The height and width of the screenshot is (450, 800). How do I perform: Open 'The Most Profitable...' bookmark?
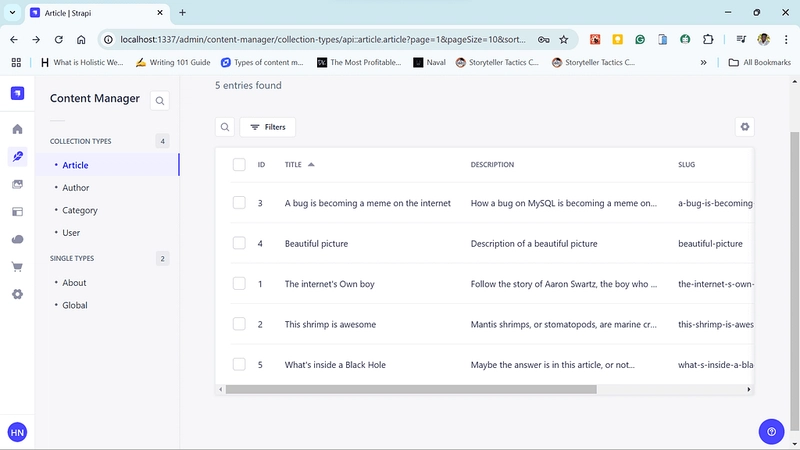pos(359,62)
